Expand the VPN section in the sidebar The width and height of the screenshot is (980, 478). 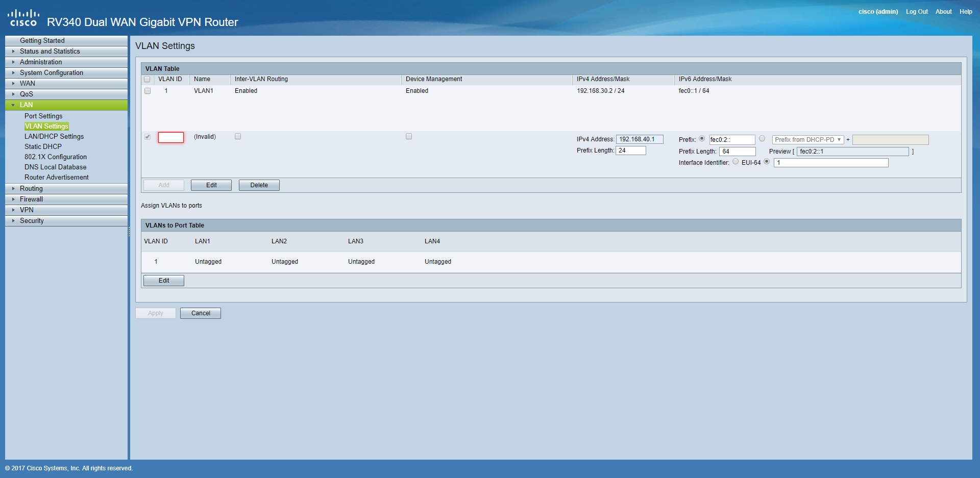pyautogui.click(x=26, y=210)
